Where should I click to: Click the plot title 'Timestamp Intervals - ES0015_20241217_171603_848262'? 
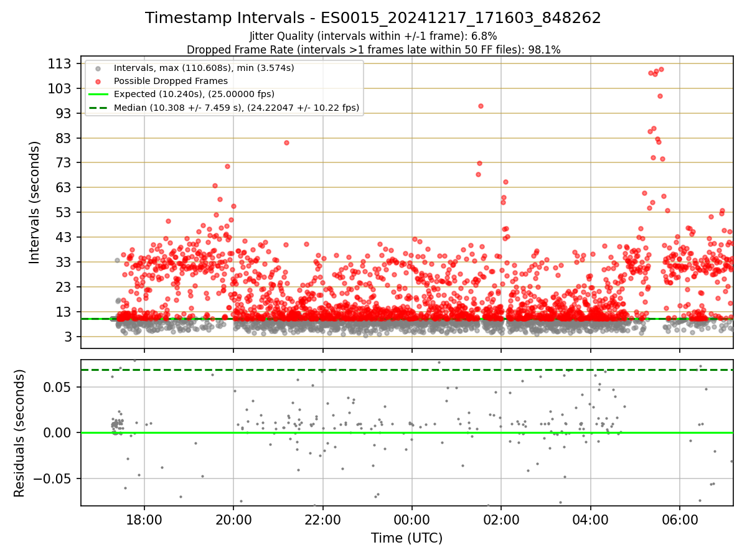(x=373, y=18)
